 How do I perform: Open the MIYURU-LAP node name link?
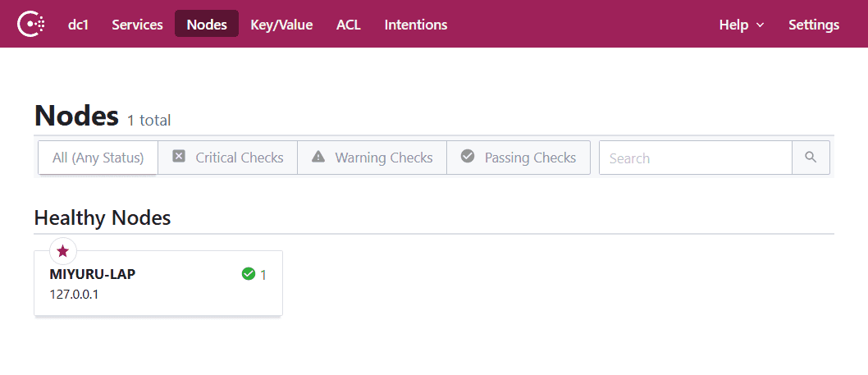[93, 274]
